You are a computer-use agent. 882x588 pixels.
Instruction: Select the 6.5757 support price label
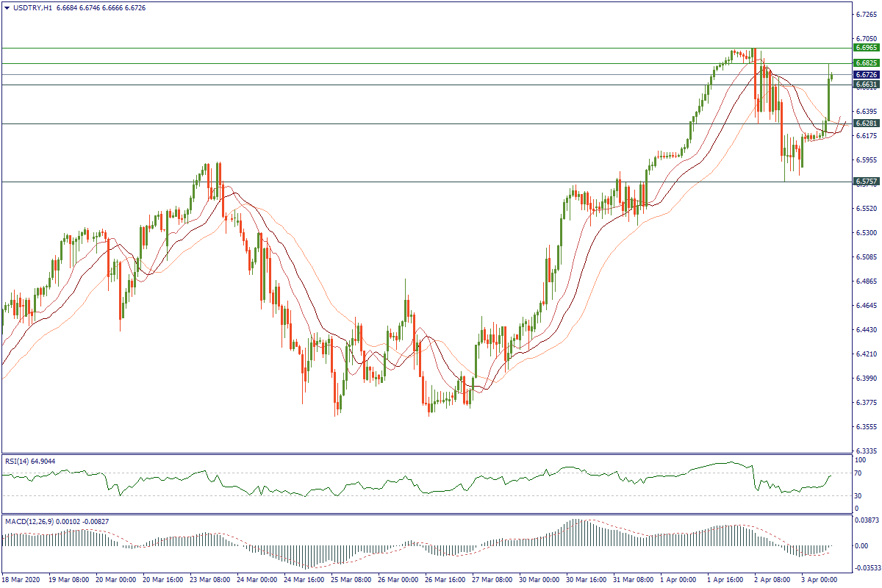click(x=866, y=181)
